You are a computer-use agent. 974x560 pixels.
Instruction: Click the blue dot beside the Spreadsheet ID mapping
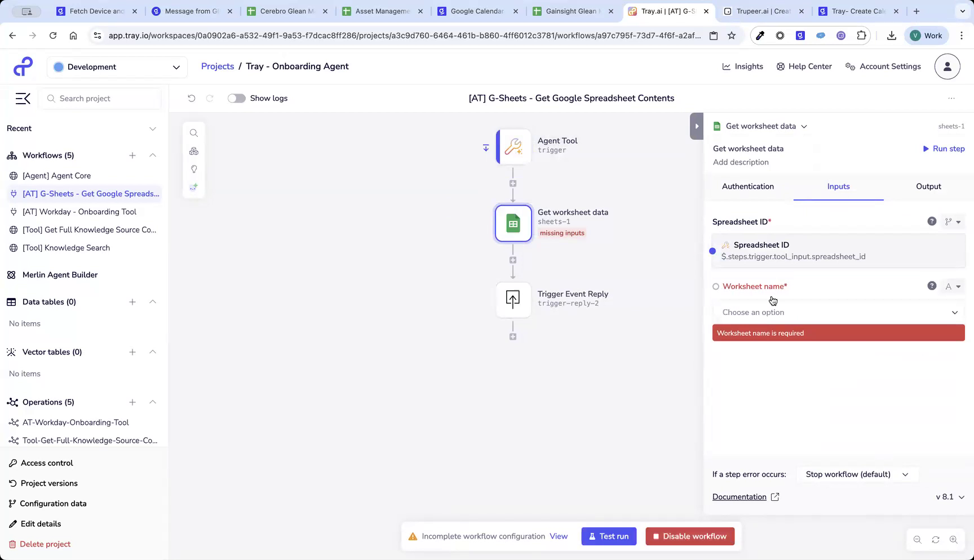712,251
